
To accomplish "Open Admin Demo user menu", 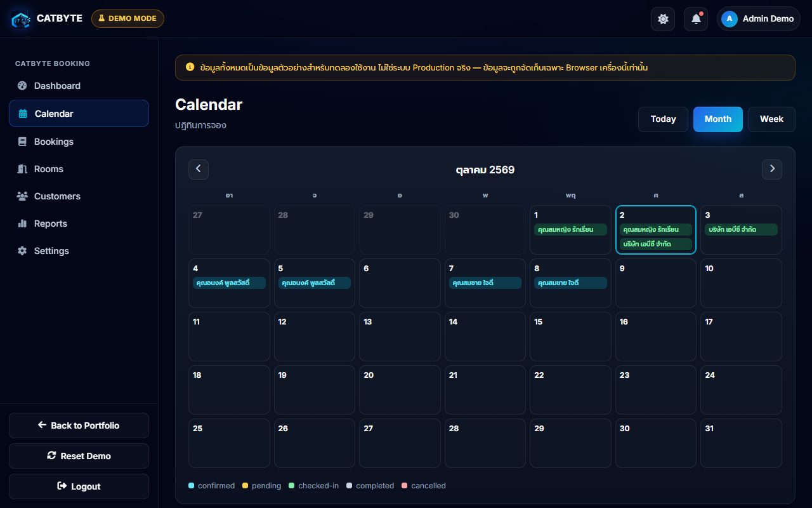I will tap(759, 19).
